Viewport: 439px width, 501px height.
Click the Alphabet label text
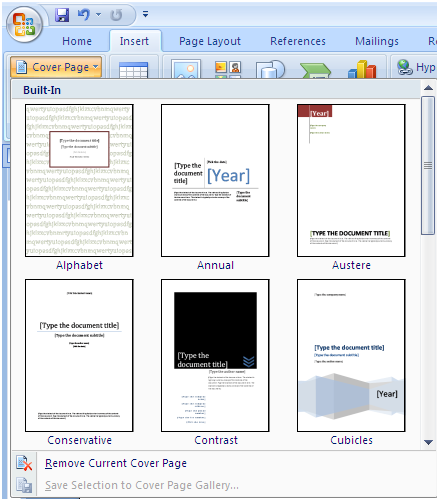79,265
